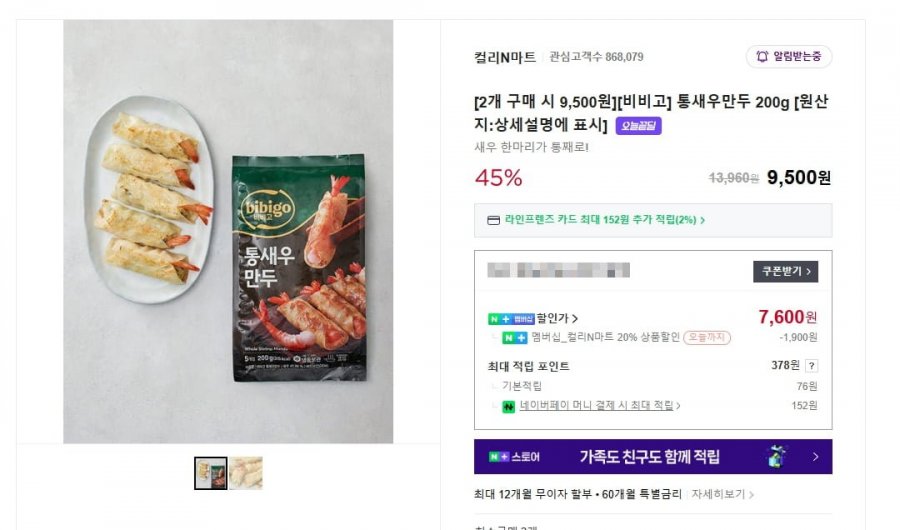Open the 라인프렌즈 카드 additional points link

tap(610, 220)
